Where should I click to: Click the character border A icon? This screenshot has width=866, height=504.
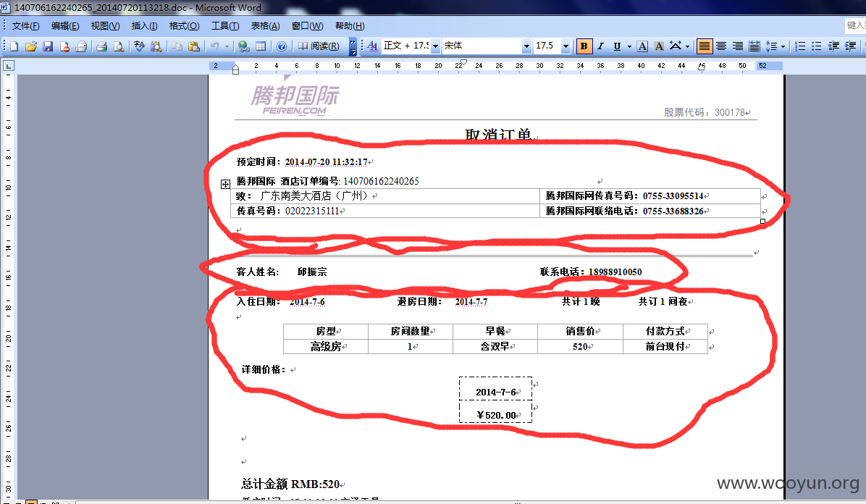(642, 46)
